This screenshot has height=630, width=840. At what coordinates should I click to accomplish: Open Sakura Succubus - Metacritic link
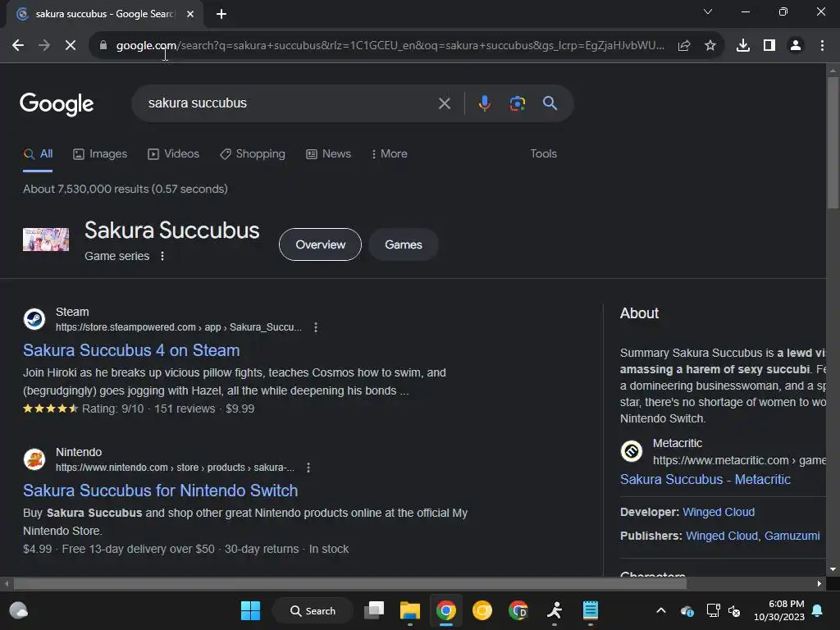coord(705,479)
